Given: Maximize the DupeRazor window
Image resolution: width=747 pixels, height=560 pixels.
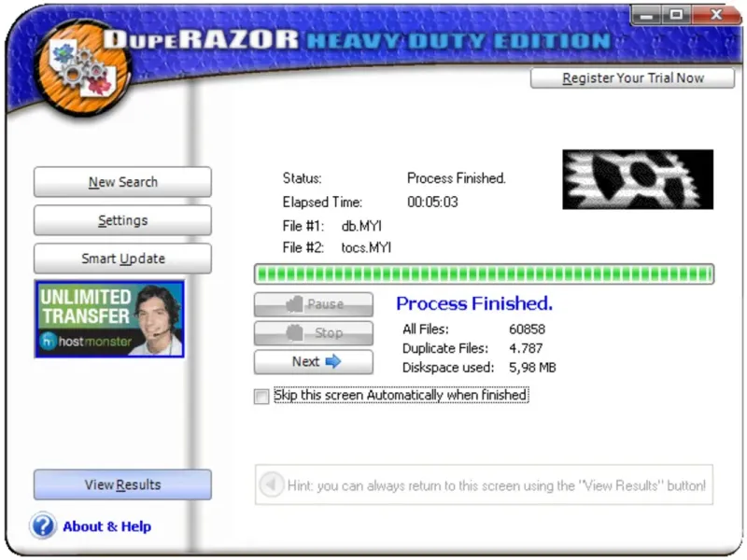Looking at the screenshot, I should [676, 15].
